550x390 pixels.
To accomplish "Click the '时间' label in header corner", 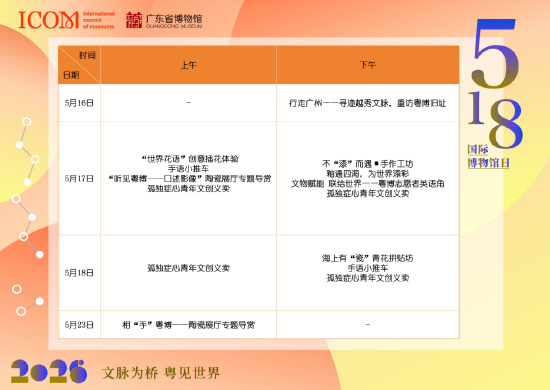I will click(87, 55).
